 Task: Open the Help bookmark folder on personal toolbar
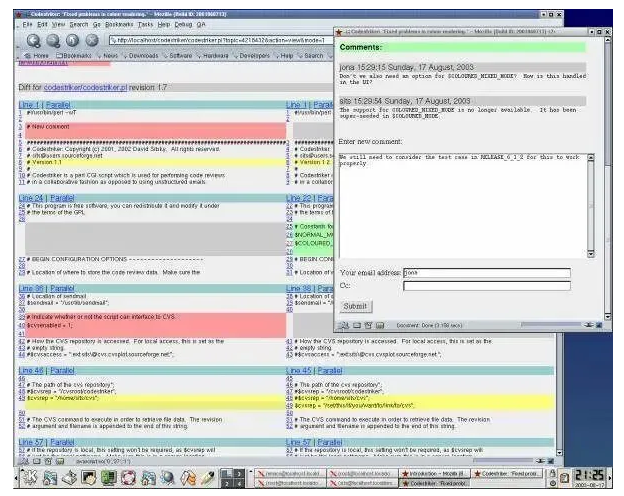(284, 56)
